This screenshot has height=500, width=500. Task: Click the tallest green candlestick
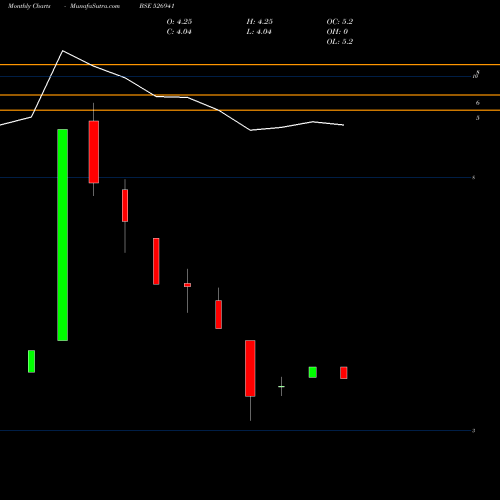63,235
